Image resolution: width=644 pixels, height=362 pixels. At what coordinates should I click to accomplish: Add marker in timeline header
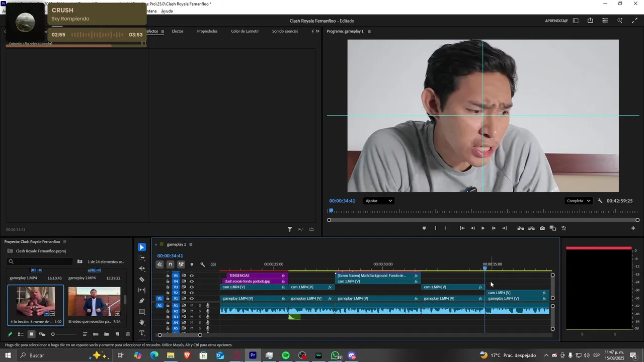[192, 264]
